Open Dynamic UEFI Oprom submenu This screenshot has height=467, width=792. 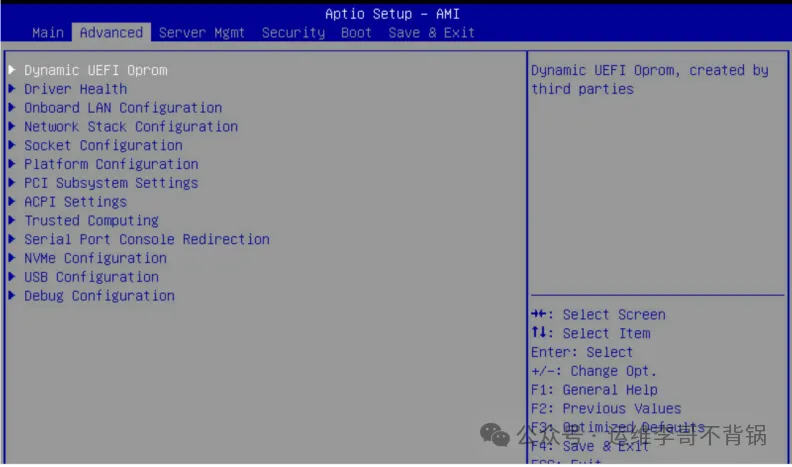coord(95,70)
